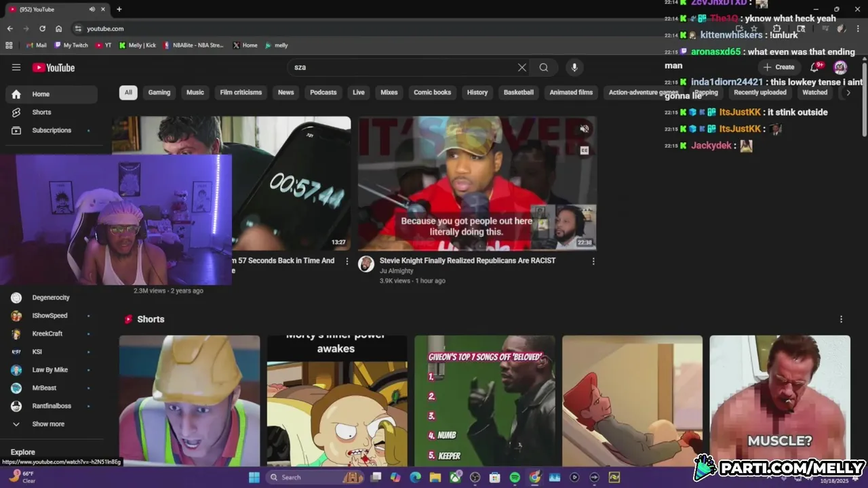Open Shorts in the sidebar
Image resolution: width=868 pixels, height=488 pixels.
coord(52,112)
